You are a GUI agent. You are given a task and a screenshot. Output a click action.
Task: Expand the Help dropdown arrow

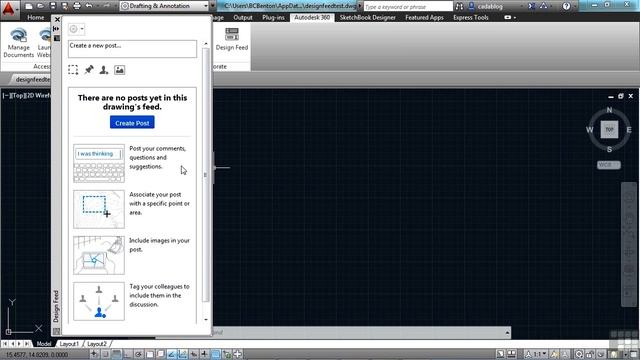pos(575,7)
